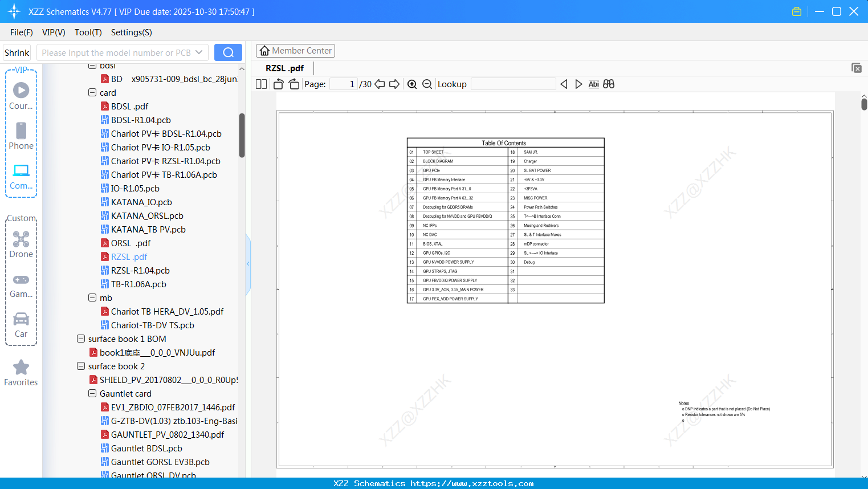Open Favorites
The height and width of the screenshot is (489, 868).
tap(21, 373)
